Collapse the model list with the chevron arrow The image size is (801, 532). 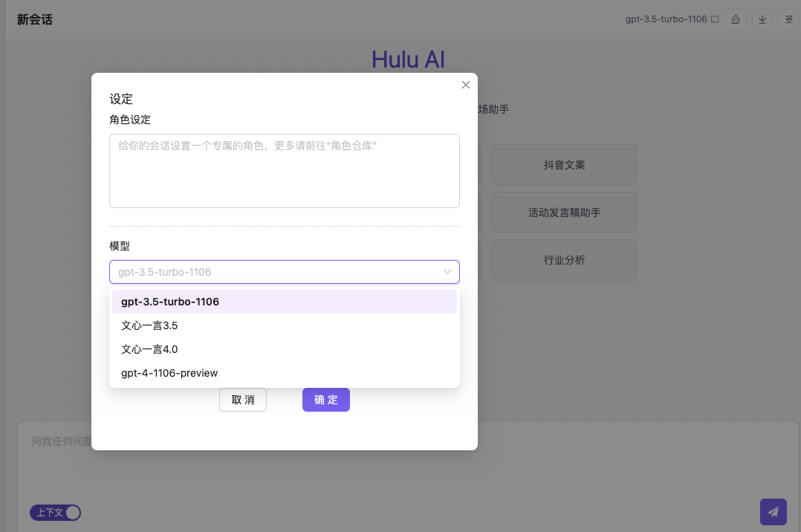pyautogui.click(x=447, y=272)
